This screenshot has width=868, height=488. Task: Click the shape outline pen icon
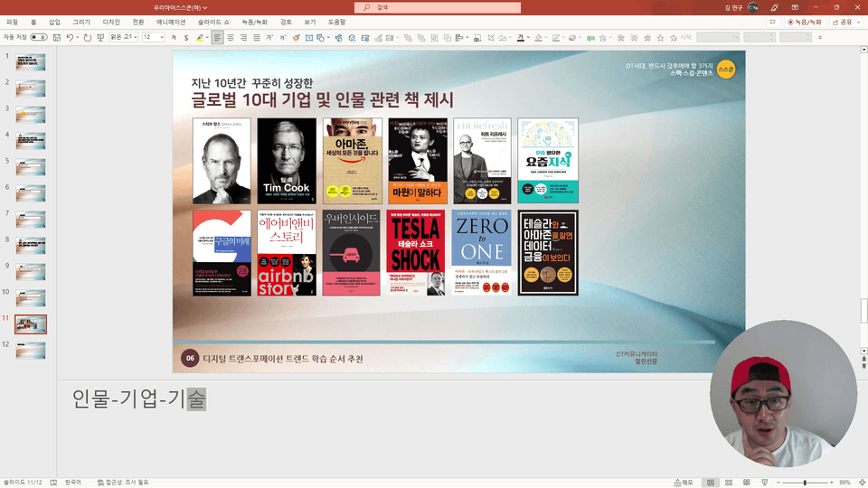[x=556, y=38]
